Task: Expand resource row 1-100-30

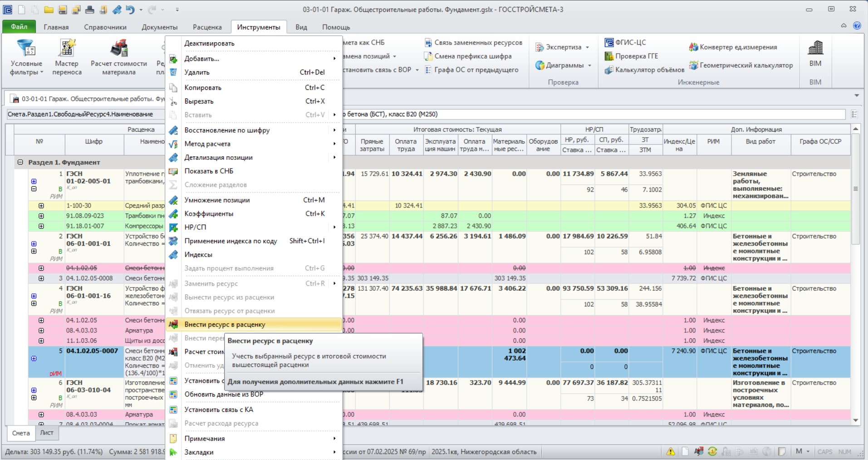Action: click(x=41, y=206)
